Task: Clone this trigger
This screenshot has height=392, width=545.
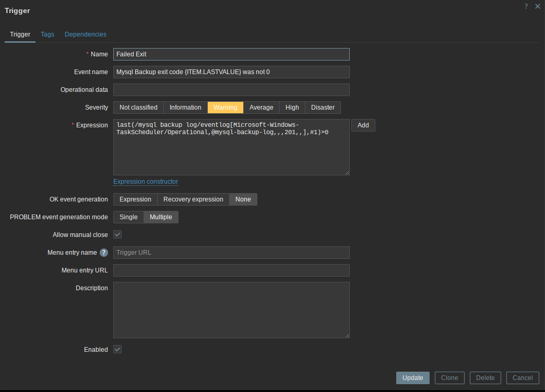Action: pos(449,378)
